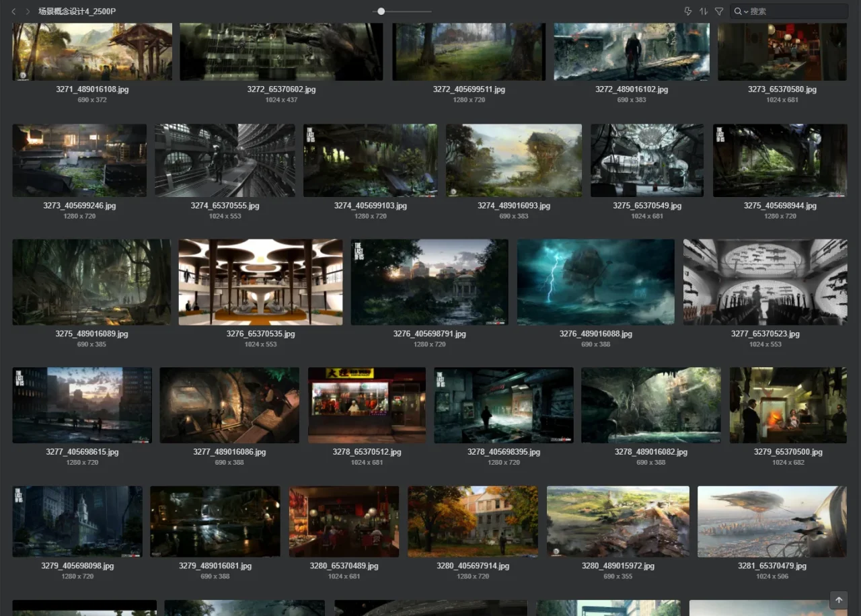The image size is (861, 616).
Task: Go forward with the right arrow
Action: coord(28,11)
